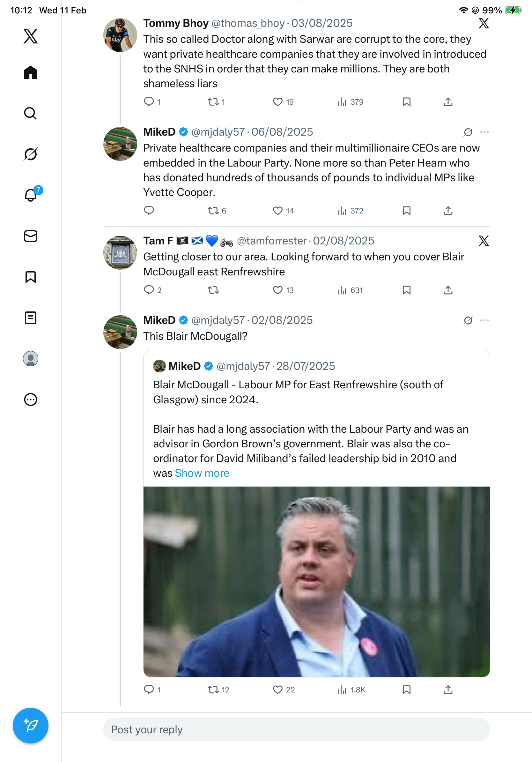
Task: Repost Tam F's post about Blair McDougall
Action: [213, 290]
